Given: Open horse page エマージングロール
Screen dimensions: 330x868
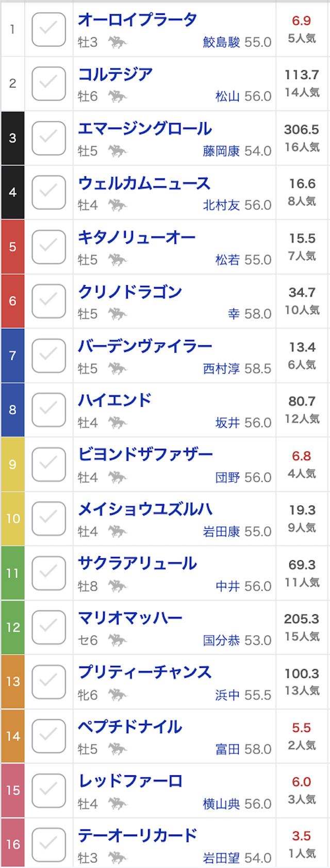Looking at the screenshot, I should click(145, 128).
